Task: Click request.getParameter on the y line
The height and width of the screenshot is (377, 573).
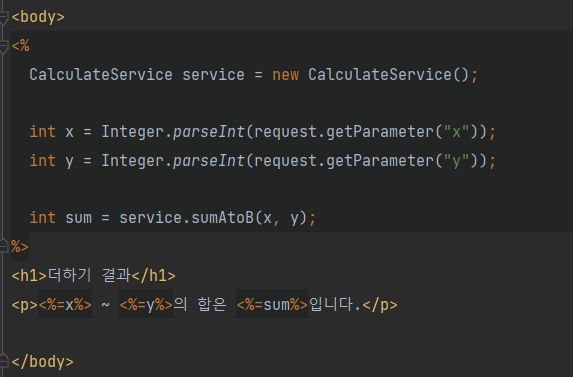Action: [344, 161]
